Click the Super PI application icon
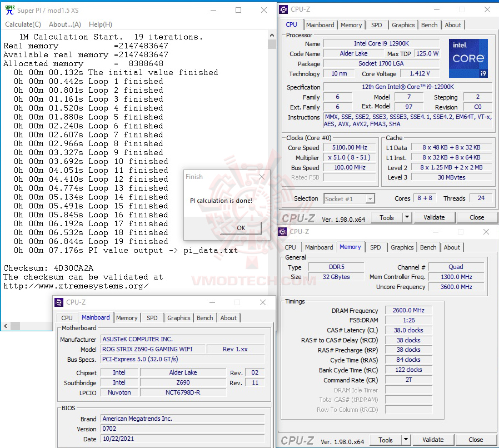 pos(10,10)
